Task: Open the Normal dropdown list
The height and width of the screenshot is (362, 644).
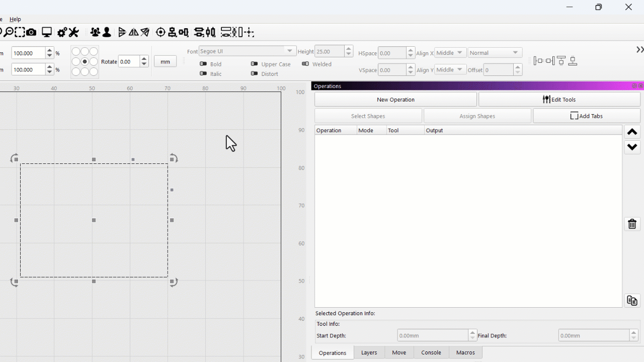Action: tap(495, 53)
